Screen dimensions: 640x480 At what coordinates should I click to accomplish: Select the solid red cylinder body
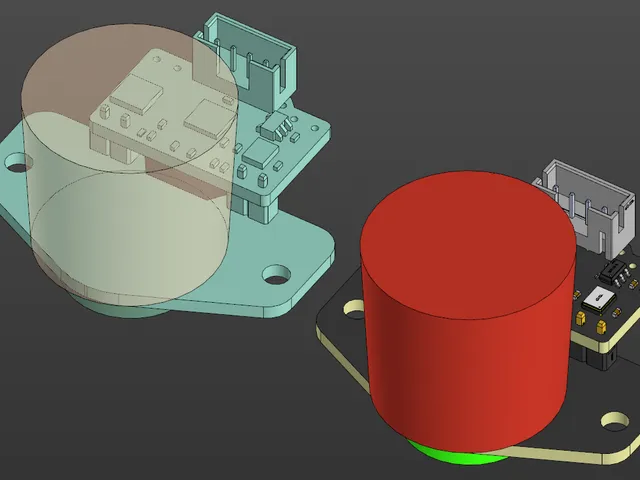point(468,314)
